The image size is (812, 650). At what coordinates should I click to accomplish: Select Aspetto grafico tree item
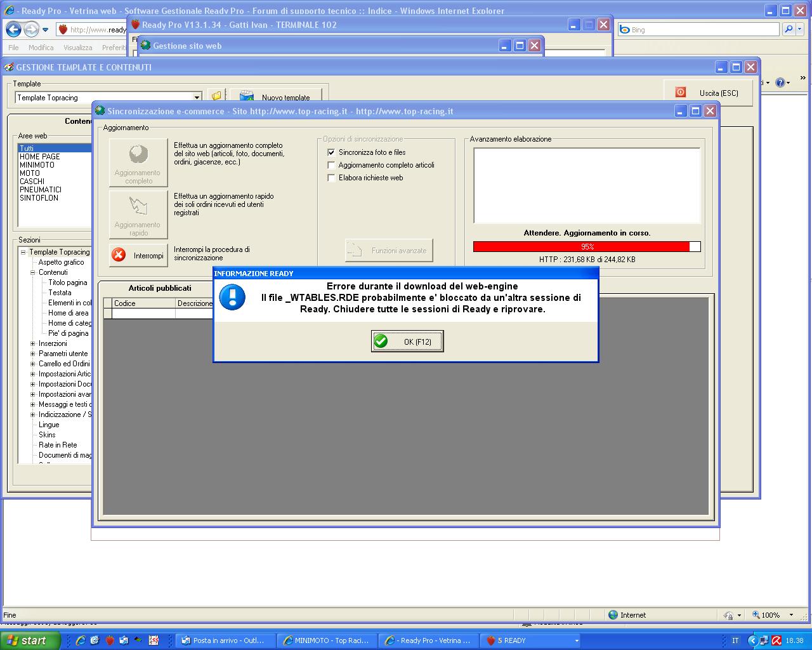click(61, 262)
